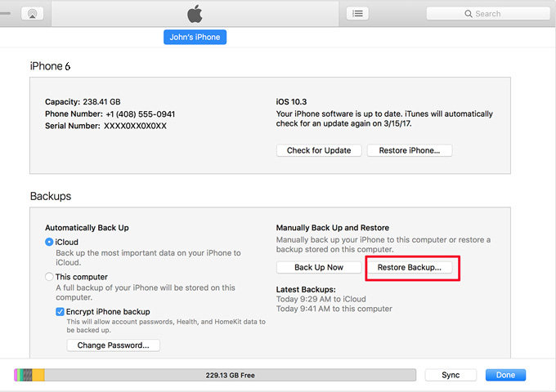The height and width of the screenshot is (392, 556).
Task: Click Manually Back Up and Restore heading
Action: click(x=333, y=228)
